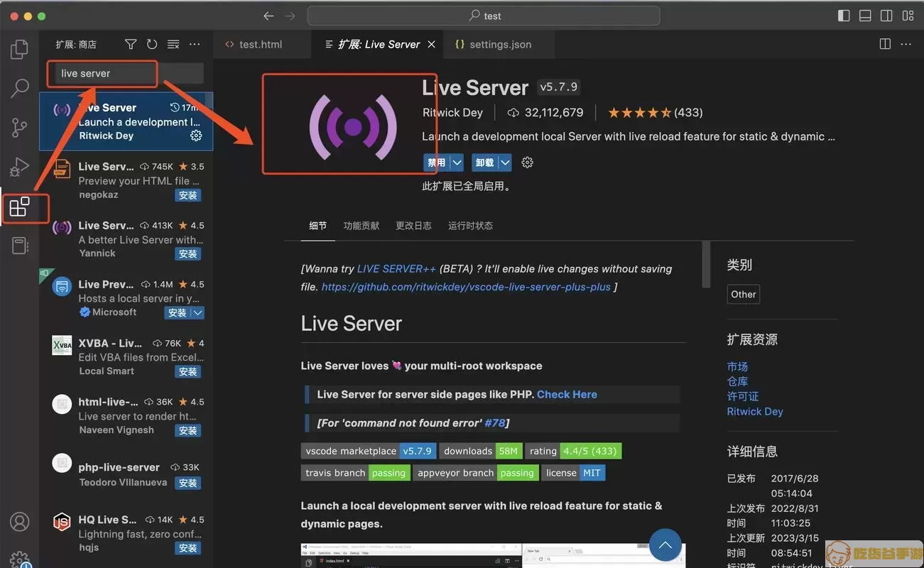Open the 市场 marketplace link

737,366
